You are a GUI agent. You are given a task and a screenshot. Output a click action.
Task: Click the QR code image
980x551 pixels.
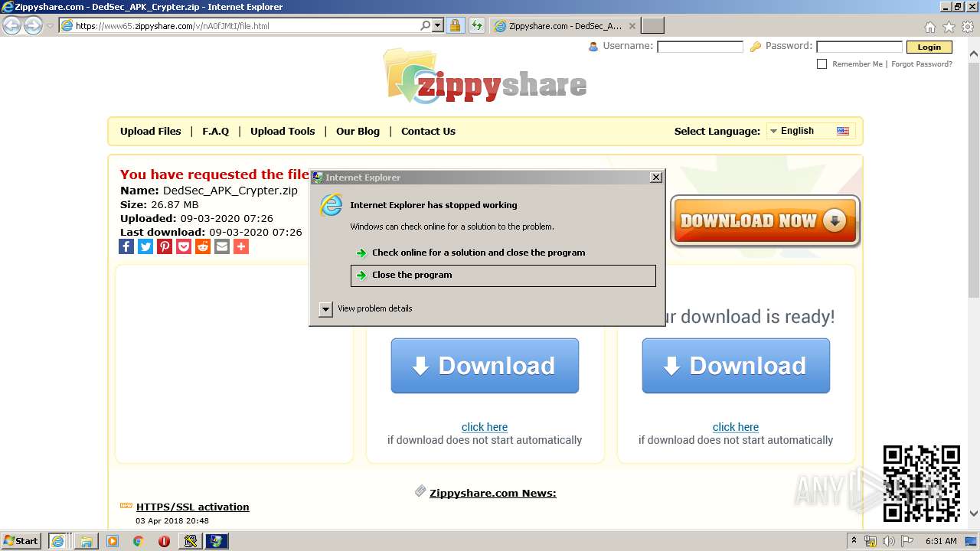(x=921, y=484)
